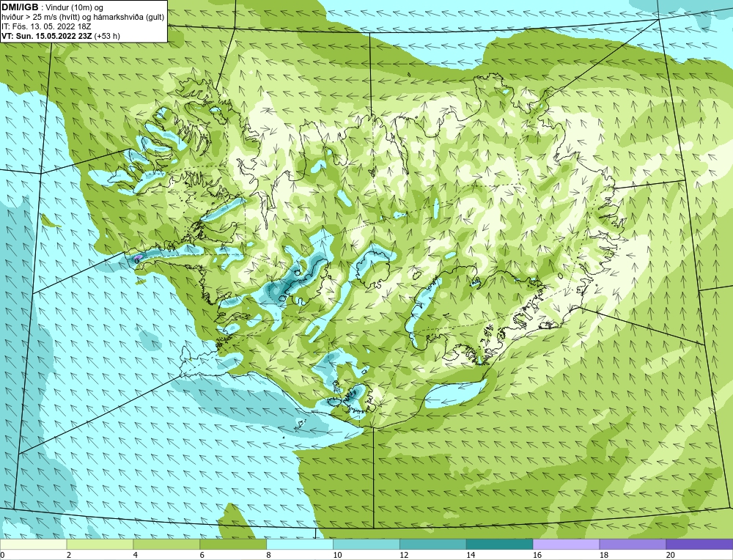This screenshot has width=733, height=560.
Task: Click the legend scale label "6"
Action: pos(202,556)
